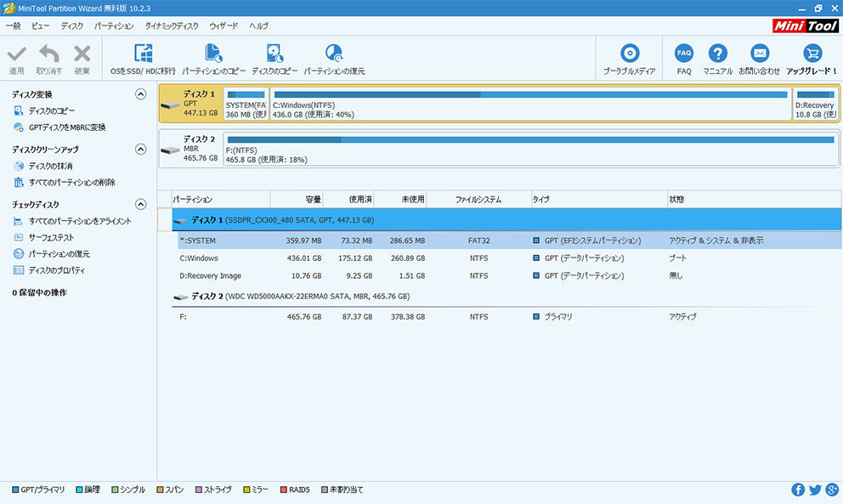Open the Manual (マニュアル) help icon

point(718,54)
